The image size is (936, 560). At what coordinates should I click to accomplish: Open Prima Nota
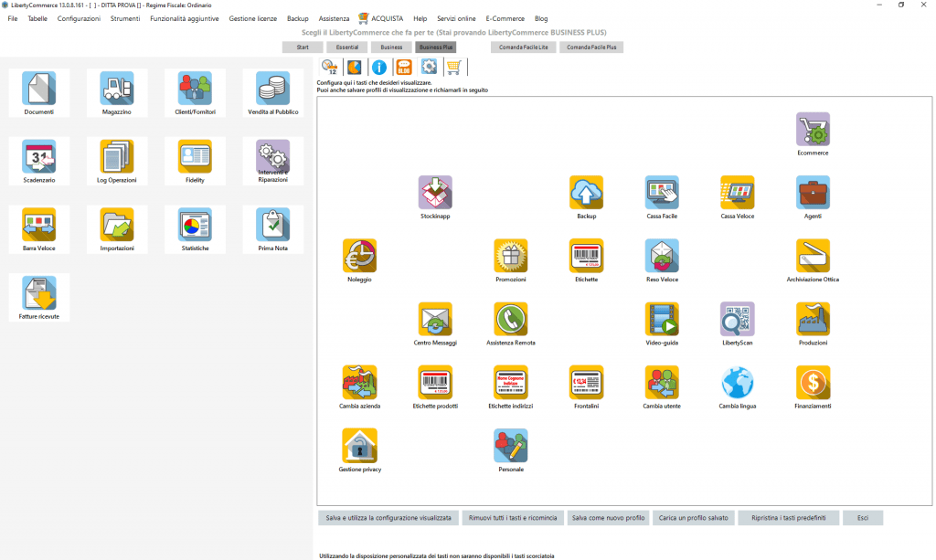[272, 229]
